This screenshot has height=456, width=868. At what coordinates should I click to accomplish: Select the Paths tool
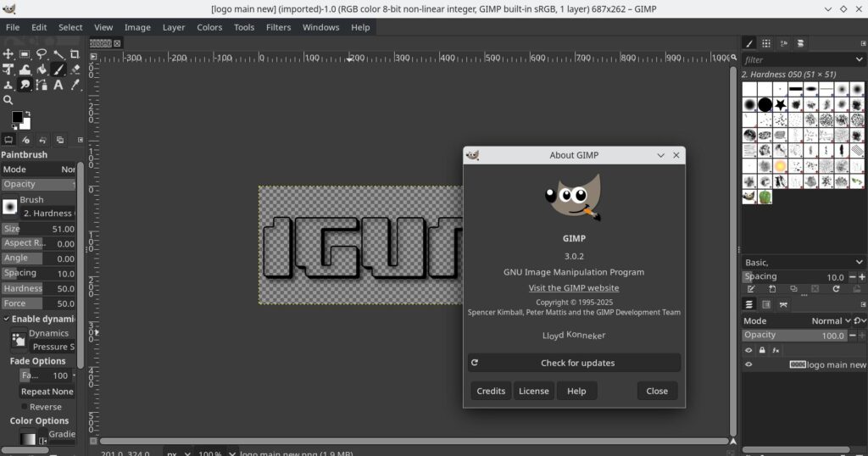pyautogui.click(x=42, y=85)
